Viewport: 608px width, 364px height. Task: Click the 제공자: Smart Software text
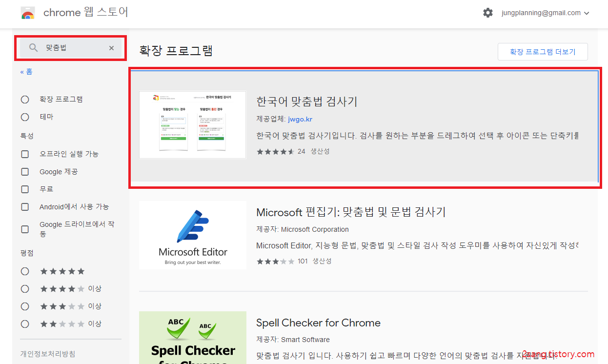coord(293,340)
